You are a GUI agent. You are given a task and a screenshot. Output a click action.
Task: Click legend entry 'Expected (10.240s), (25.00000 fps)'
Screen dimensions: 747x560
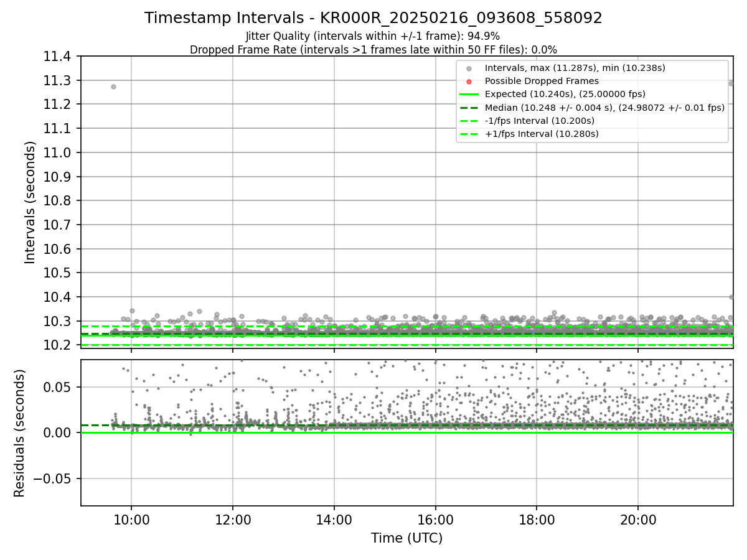point(565,94)
